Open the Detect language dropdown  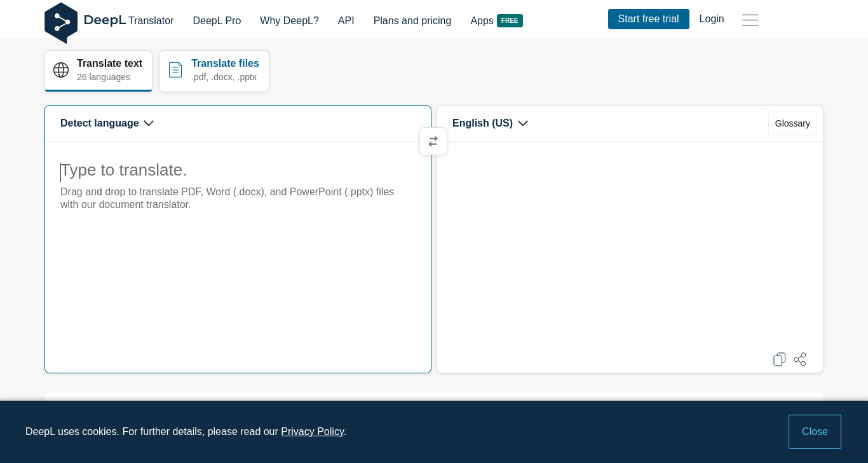tap(107, 123)
